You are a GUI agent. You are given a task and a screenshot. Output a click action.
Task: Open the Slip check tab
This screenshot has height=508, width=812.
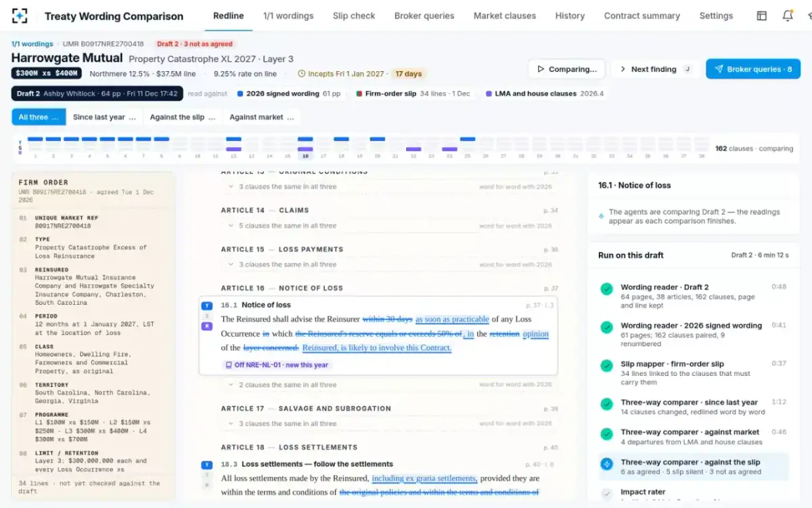click(x=354, y=16)
